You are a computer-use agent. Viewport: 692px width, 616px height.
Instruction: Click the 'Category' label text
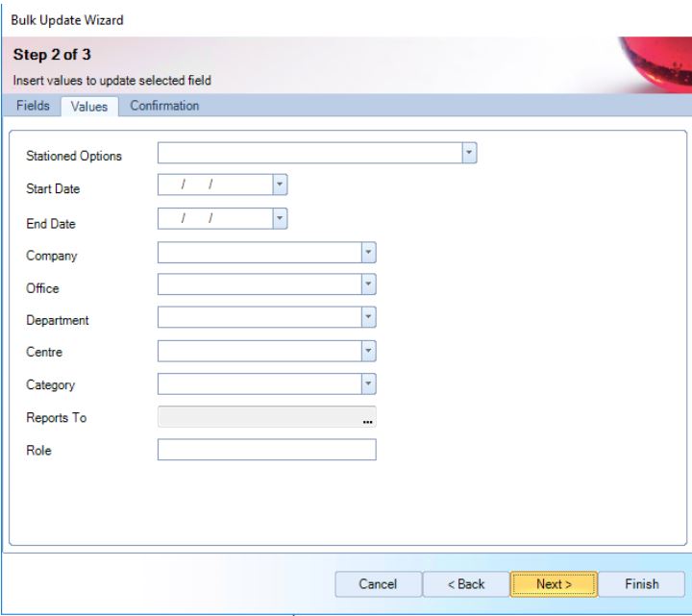50,385
